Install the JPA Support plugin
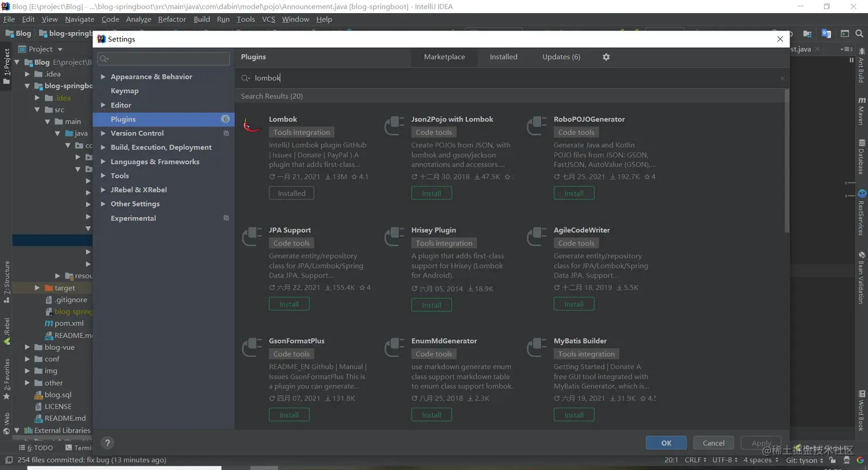Image resolution: width=868 pixels, height=470 pixels. [289, 304]
